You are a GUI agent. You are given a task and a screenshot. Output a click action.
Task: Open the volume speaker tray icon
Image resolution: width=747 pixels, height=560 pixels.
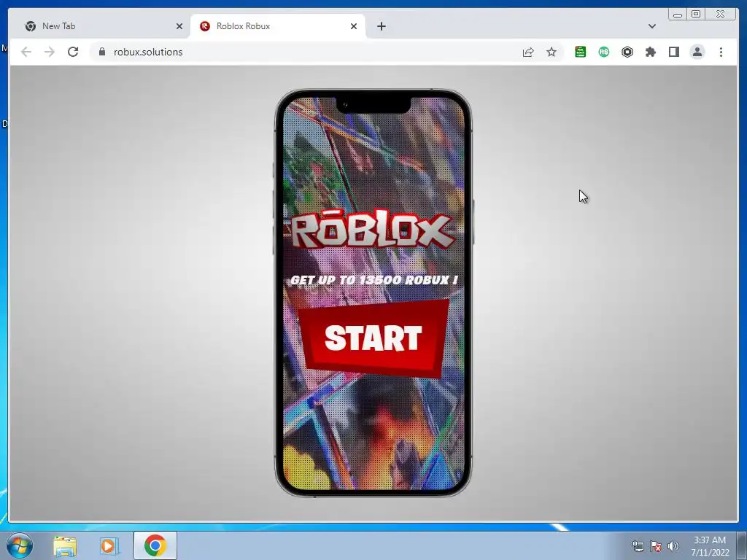pos(673,546)
